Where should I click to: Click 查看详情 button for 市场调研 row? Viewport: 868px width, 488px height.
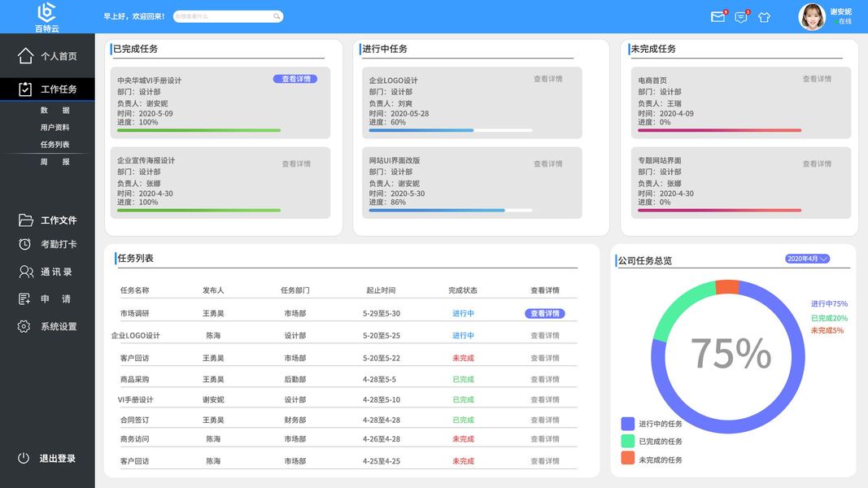coord(545,313)
